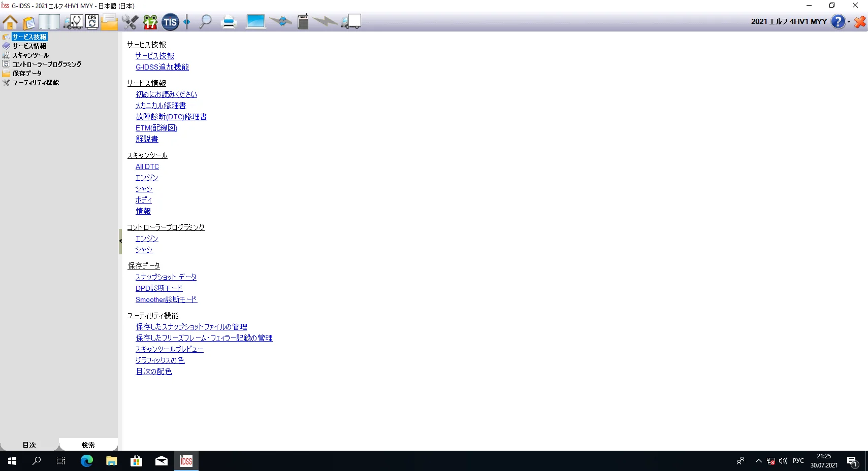
Task: Open the service information book icon
Action: [49, 22]
